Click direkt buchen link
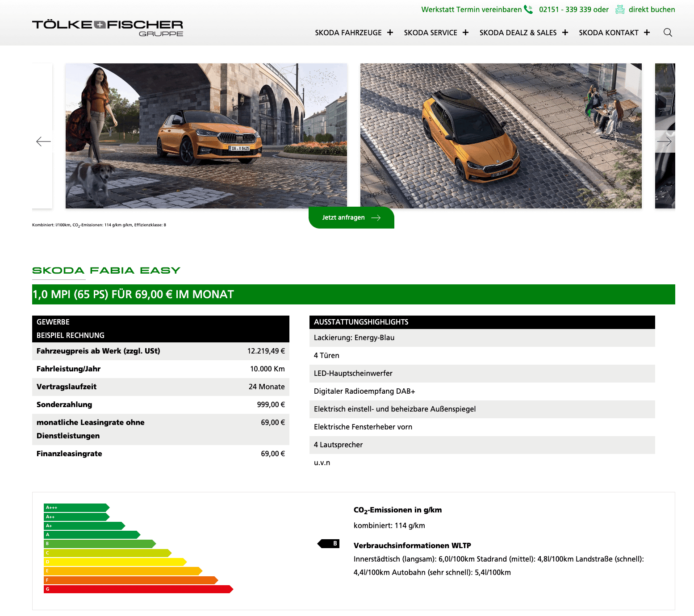This screenshot has width=694, height=616. coord(652,9)
